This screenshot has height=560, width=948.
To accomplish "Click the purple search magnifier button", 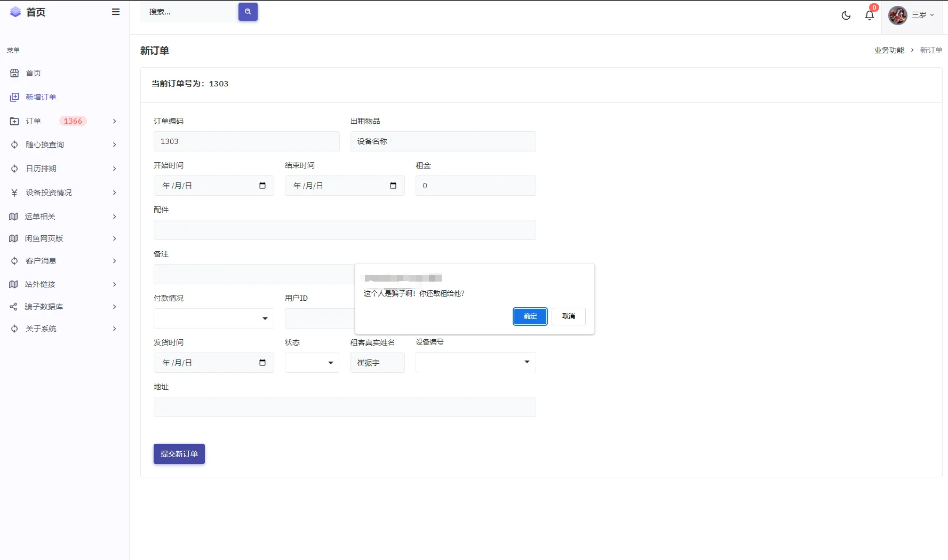I will click(248, 12).
